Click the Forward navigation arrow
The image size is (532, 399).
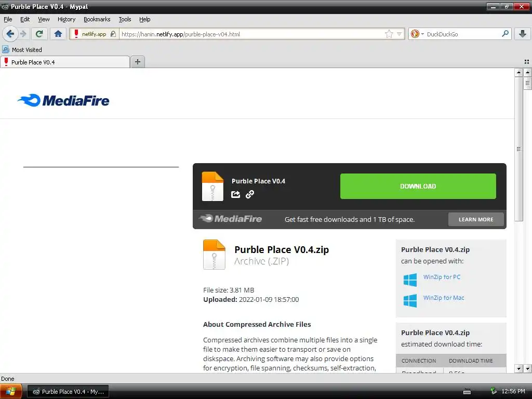tap(23, 34)
